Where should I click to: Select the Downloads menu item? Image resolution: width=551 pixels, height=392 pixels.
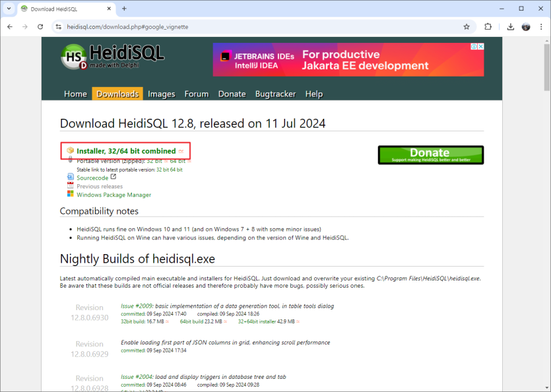[117, 94]
